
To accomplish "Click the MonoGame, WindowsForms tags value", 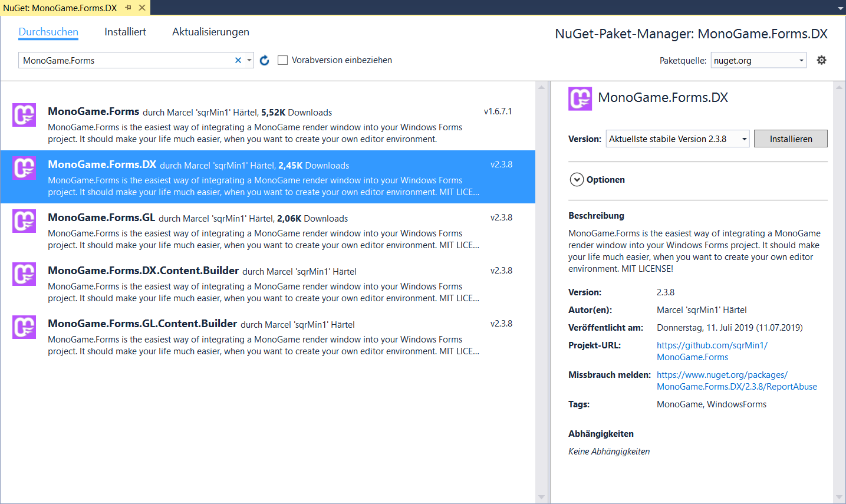I will 712,404.
